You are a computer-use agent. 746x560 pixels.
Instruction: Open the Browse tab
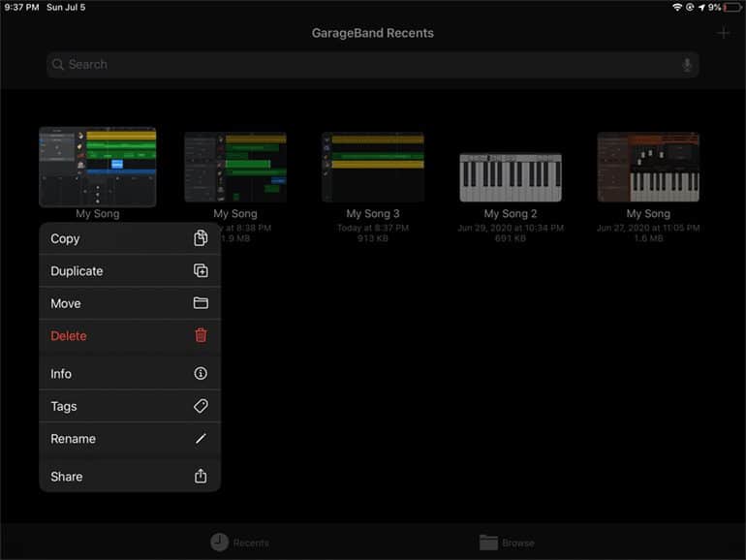[x=506, y=543]
